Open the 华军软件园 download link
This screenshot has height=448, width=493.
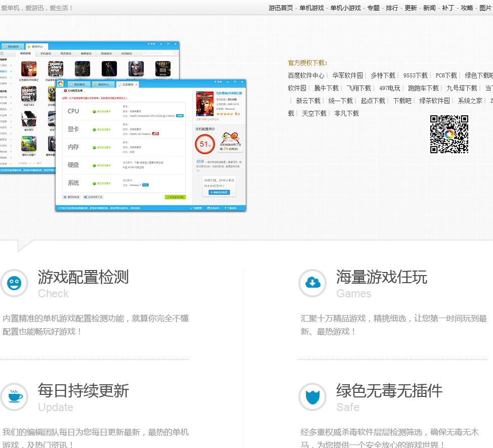347,75
